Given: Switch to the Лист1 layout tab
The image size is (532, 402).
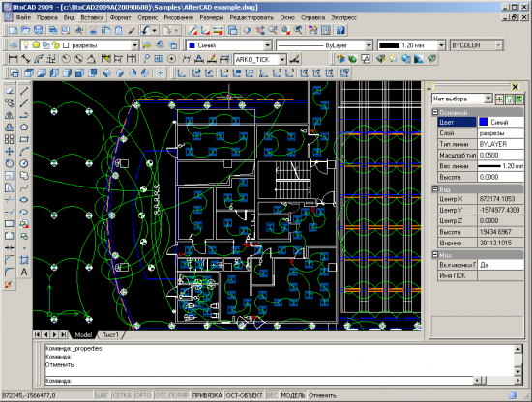Looking at the screenshot, I should tap(110, 335).
